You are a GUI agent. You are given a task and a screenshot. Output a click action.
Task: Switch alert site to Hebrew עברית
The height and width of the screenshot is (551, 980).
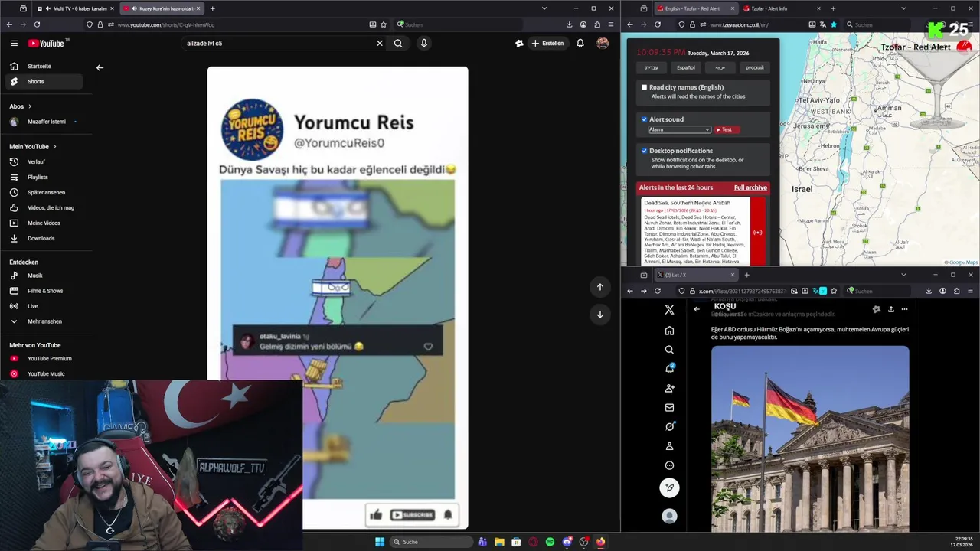(652, 67)
